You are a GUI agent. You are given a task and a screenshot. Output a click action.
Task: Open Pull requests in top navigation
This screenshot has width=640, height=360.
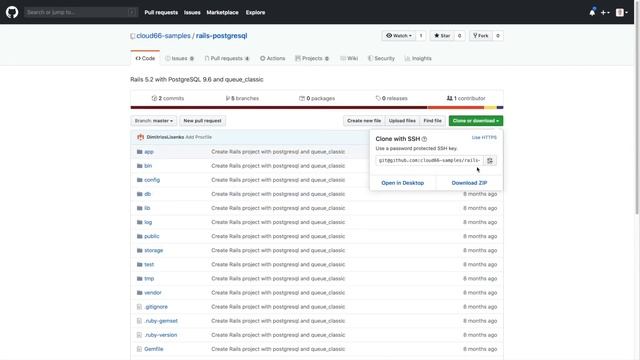(x=161, y=13)
